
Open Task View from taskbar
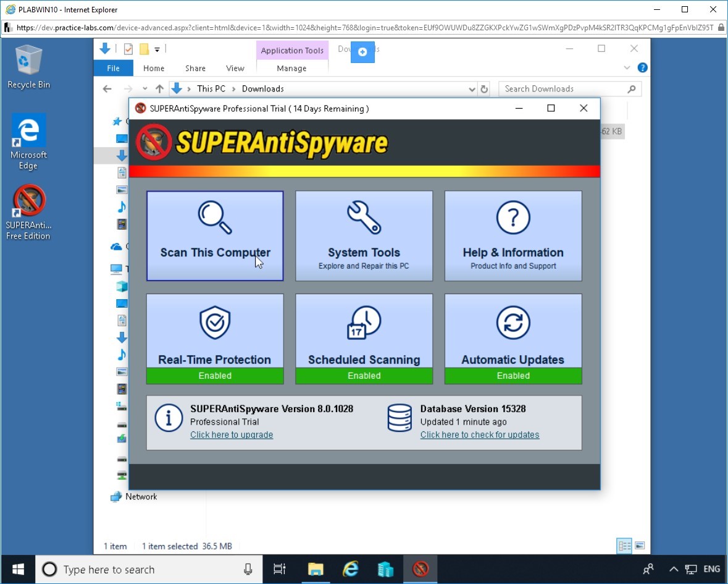[x=280, y=569]
